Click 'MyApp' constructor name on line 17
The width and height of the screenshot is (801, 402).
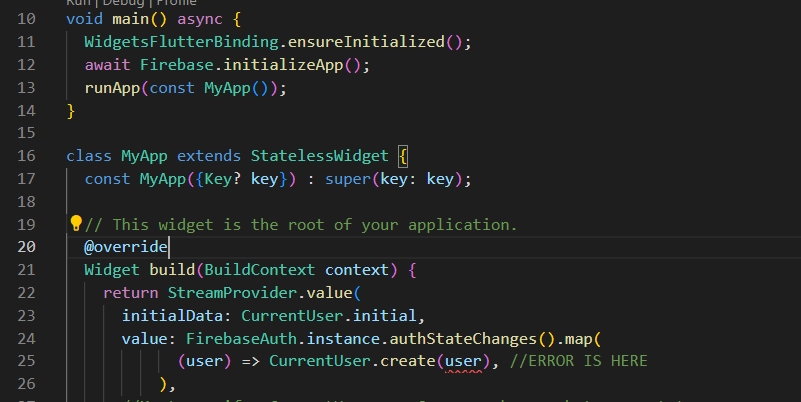pos(163,179)
